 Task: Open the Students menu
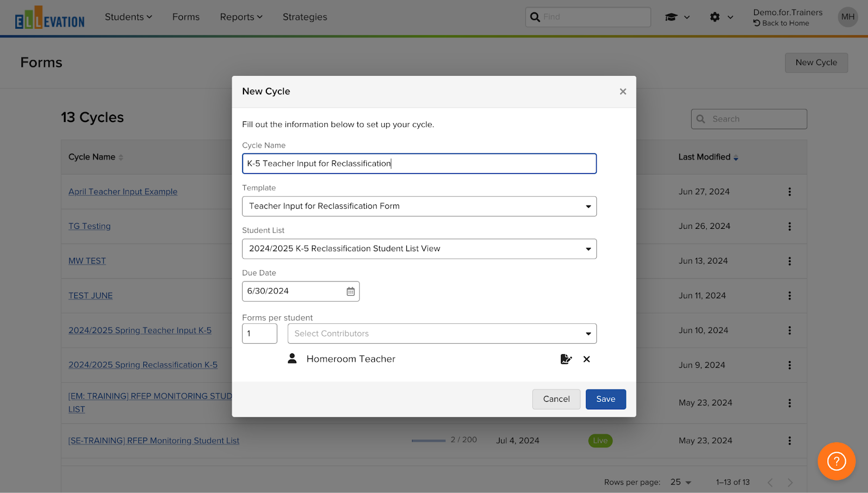(129, 17)
